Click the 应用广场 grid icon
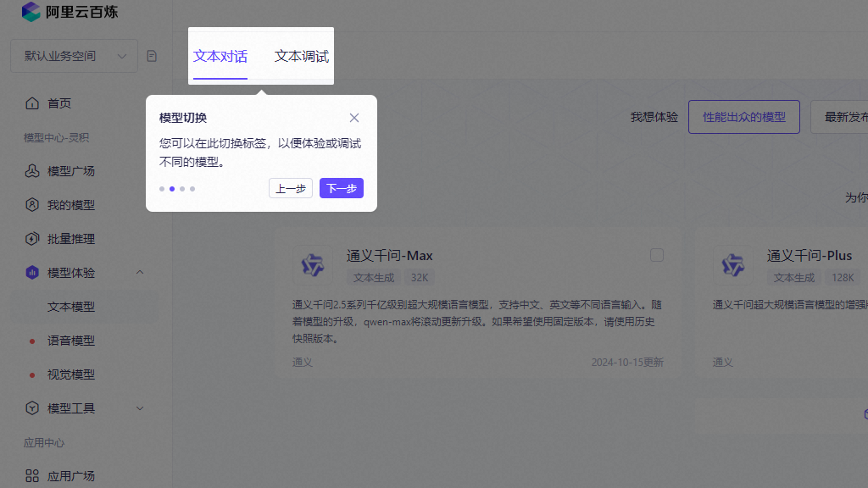Screen dimensions: 868x488 click(x=32, y=476)
